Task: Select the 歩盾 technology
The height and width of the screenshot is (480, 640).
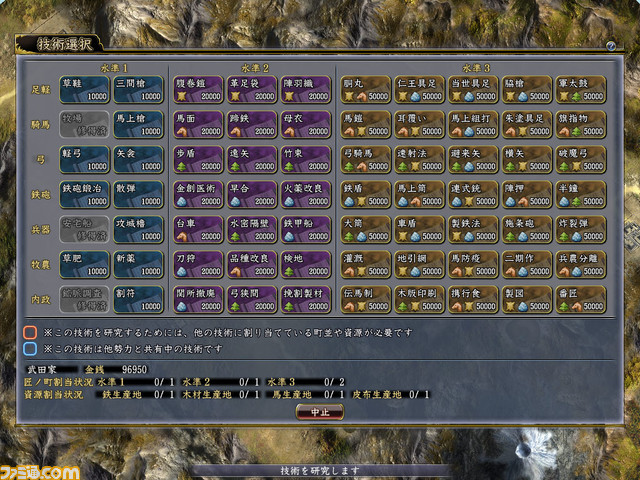Action: tap(198, 160)
